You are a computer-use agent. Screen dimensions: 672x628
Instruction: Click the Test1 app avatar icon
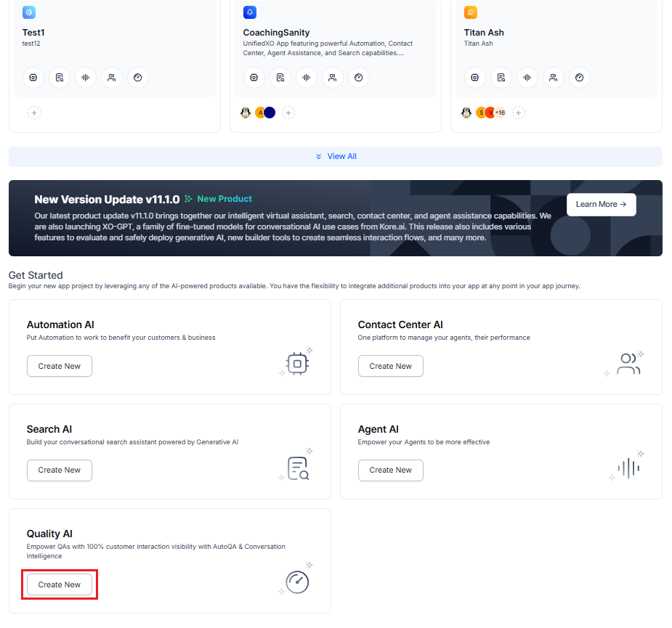click(29, 12)
